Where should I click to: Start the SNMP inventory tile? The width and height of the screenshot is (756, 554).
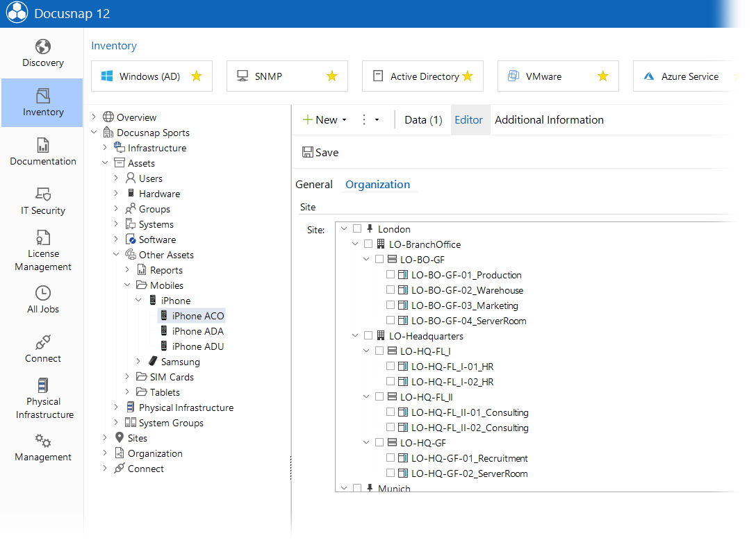(x=288, y=76)
